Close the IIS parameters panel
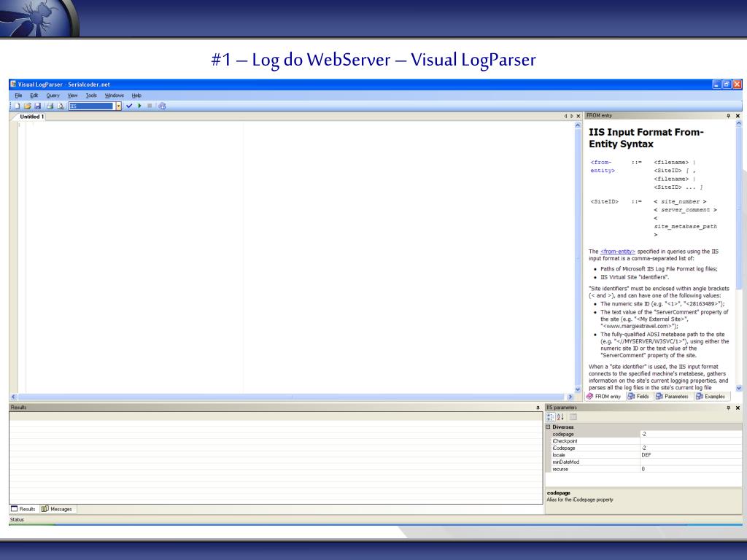747x560 pixels. [738, 408]
